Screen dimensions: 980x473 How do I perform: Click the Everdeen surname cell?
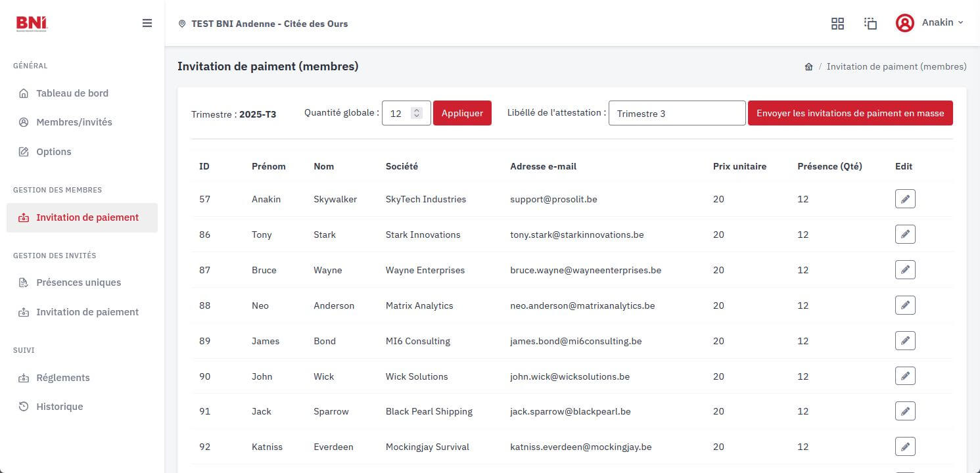[333, 447]
